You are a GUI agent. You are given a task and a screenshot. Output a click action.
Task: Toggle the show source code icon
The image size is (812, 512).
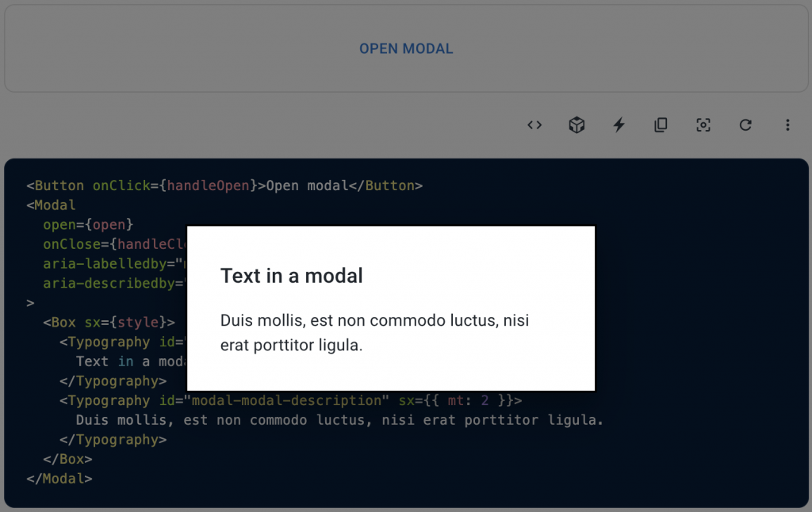point(534,124)
